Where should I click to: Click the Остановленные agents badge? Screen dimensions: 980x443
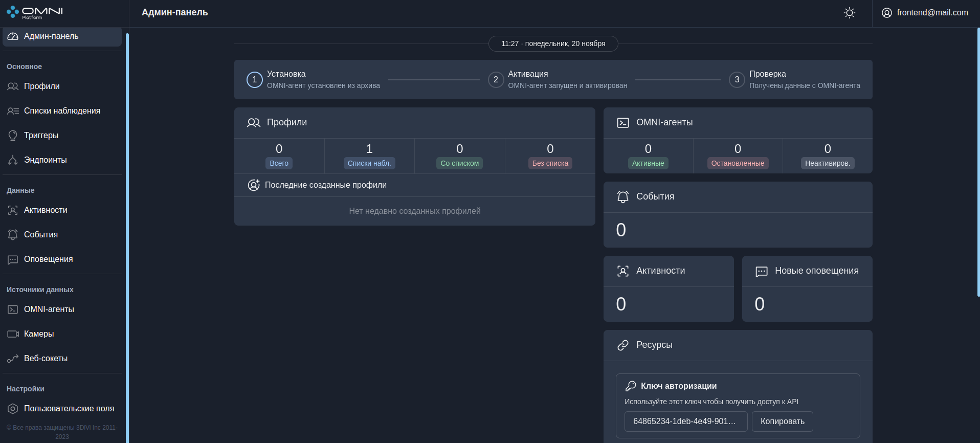[x=738, y=163]
